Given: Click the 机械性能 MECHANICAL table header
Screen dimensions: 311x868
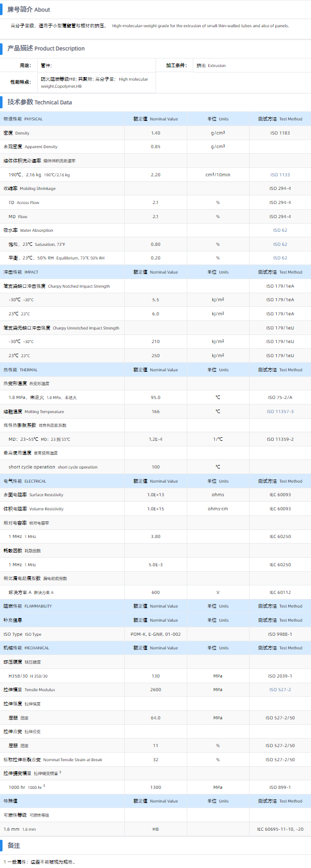Looking at the screenshot, I should coord(26,648).
